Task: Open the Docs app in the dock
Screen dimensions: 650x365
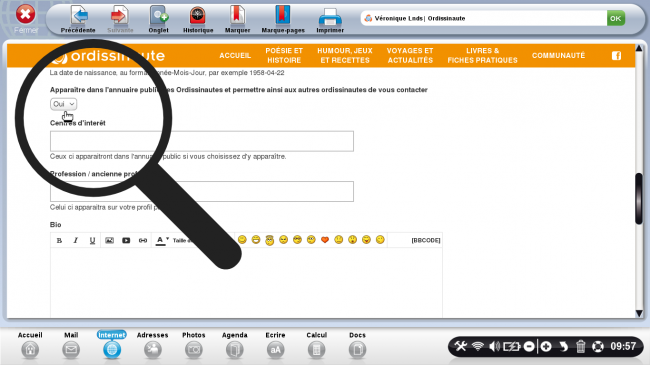Action: point(357,345)
